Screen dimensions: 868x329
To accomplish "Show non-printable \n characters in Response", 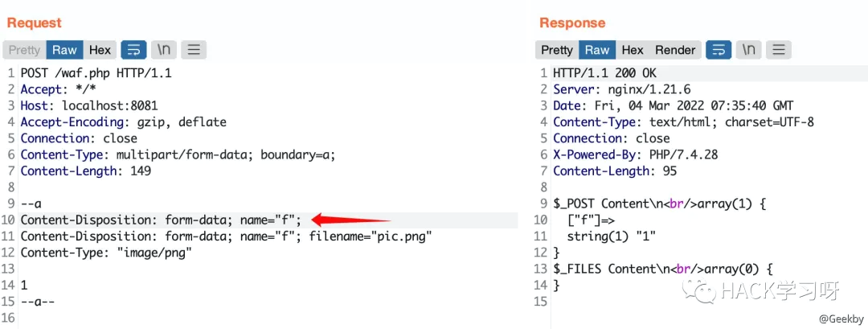I will (749, 50).
